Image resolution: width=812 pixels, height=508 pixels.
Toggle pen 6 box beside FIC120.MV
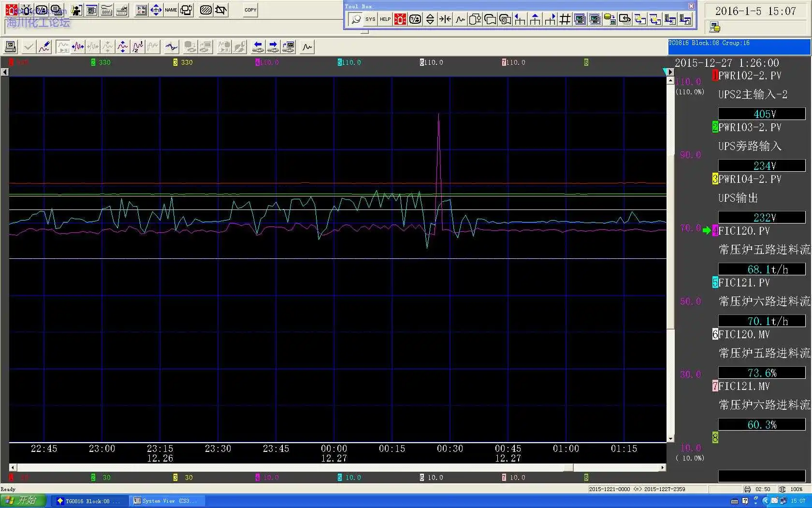pos(715,334)
